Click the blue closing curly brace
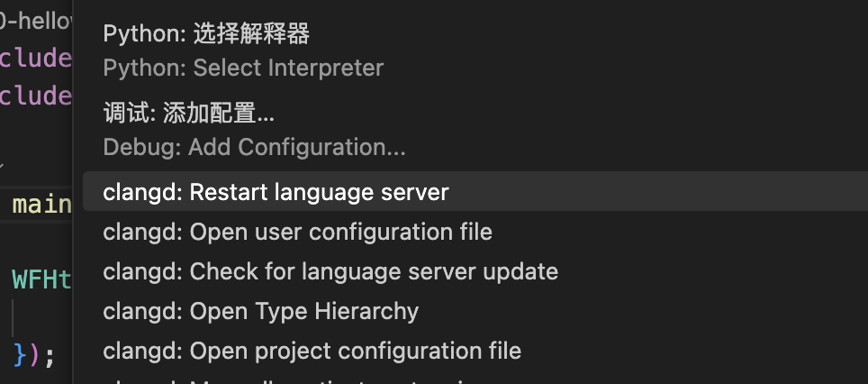Image resolution: width=868 pixels, height=384 pixels. 20,354
